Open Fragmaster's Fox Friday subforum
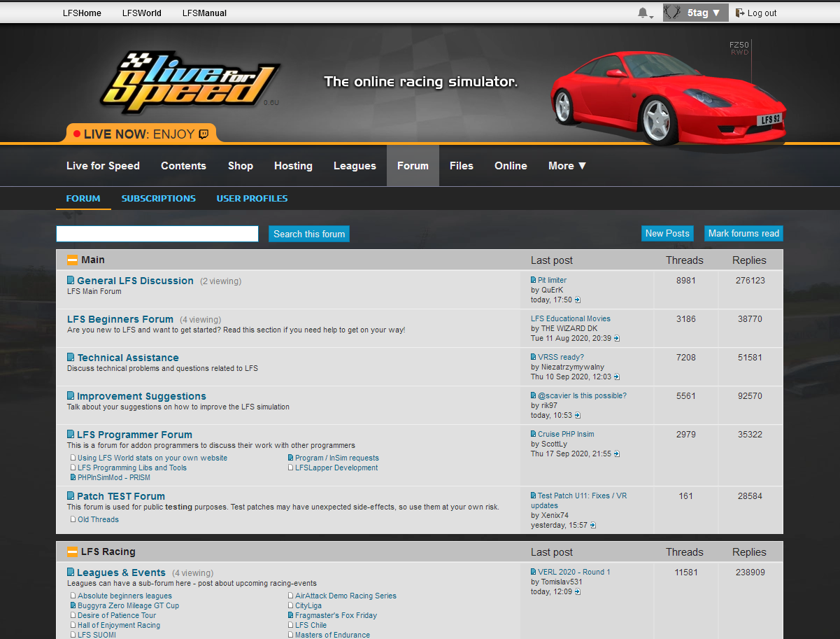The height and width of the screenshot is (639, 840). [x=336, y=615]
